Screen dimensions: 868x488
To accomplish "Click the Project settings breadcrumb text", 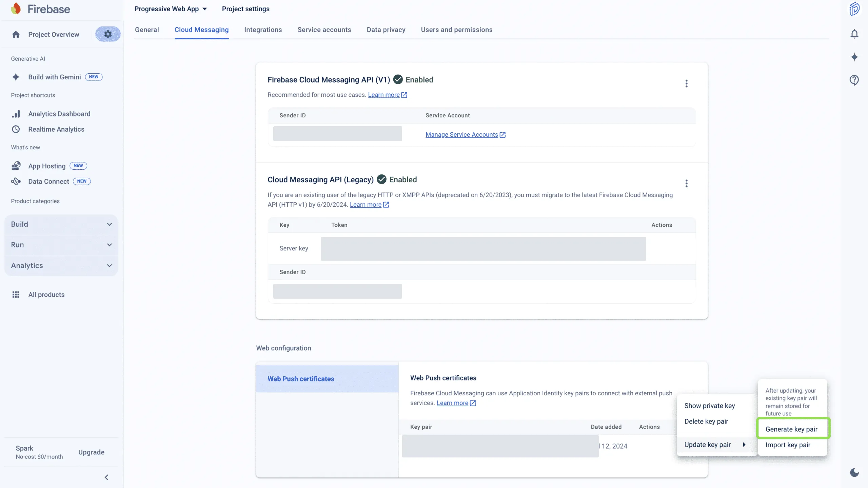I will (x=245, y=9).
